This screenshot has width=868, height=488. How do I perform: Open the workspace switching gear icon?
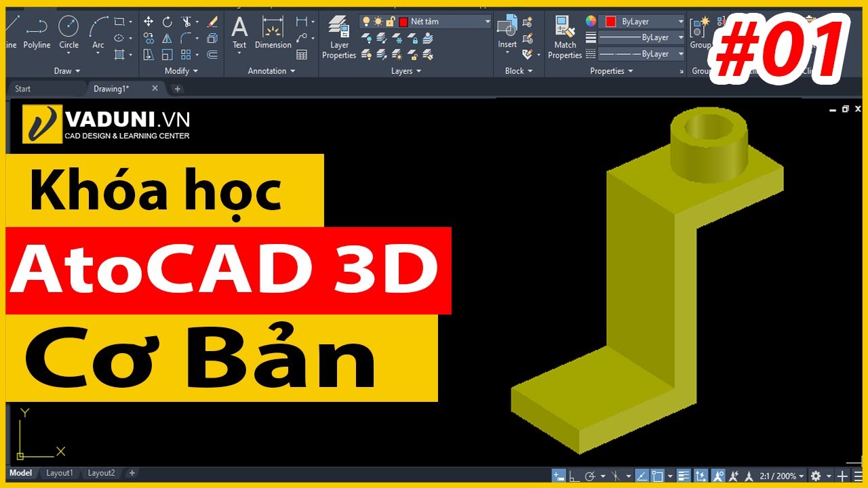pos(816,476)
